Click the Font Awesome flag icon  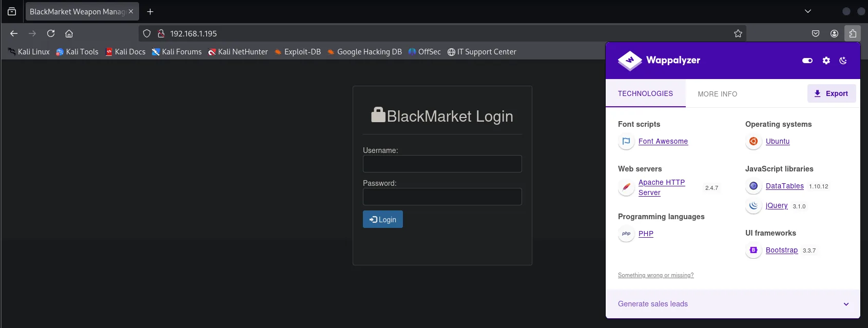click(626, 141)
